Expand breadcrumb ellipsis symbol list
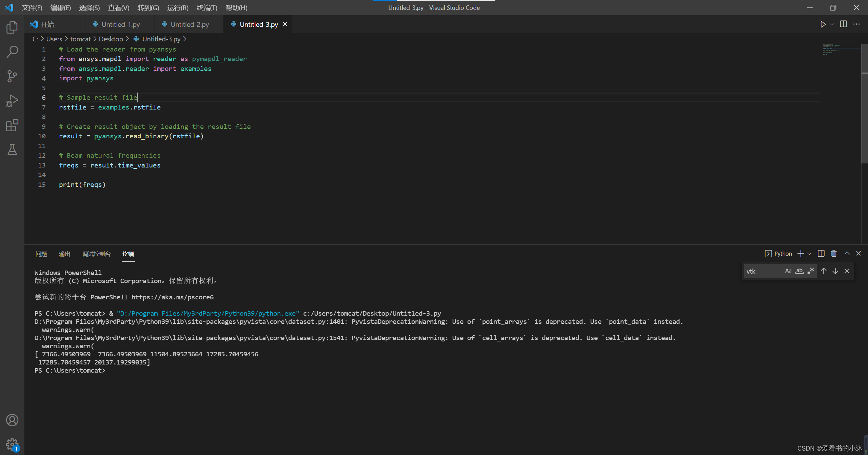This screenshot has height=455, width=868. (191, 39)
